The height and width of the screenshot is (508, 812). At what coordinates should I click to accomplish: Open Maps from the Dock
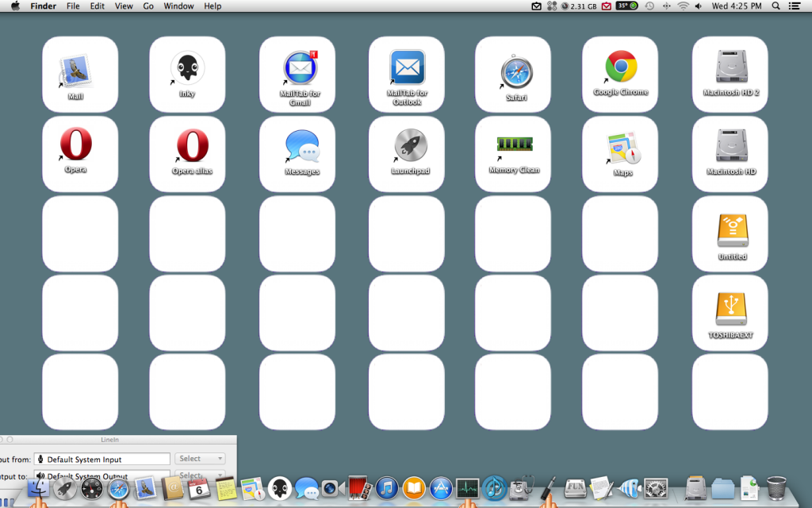(x=253, y=488)
